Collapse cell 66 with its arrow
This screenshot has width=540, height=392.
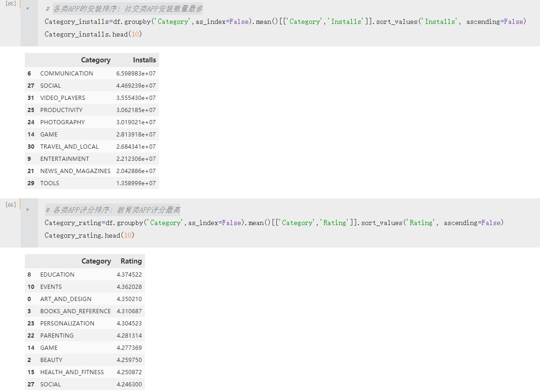(x=28, y=210)
